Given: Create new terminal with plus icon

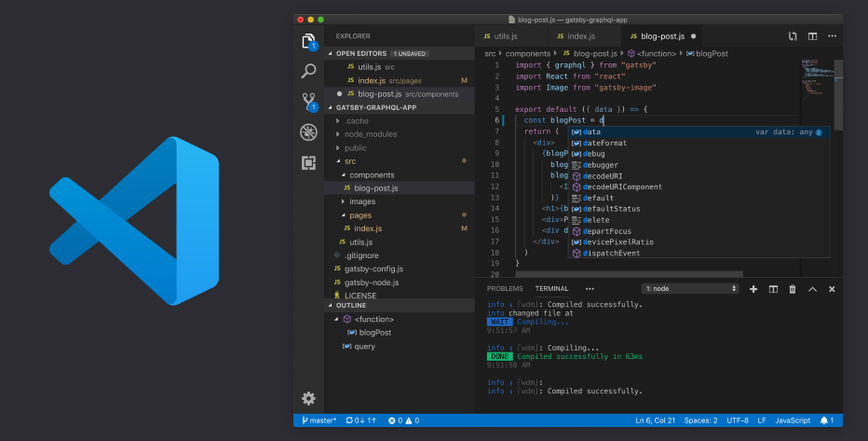Looking at the screenshot, I should (x=753, y=289).
